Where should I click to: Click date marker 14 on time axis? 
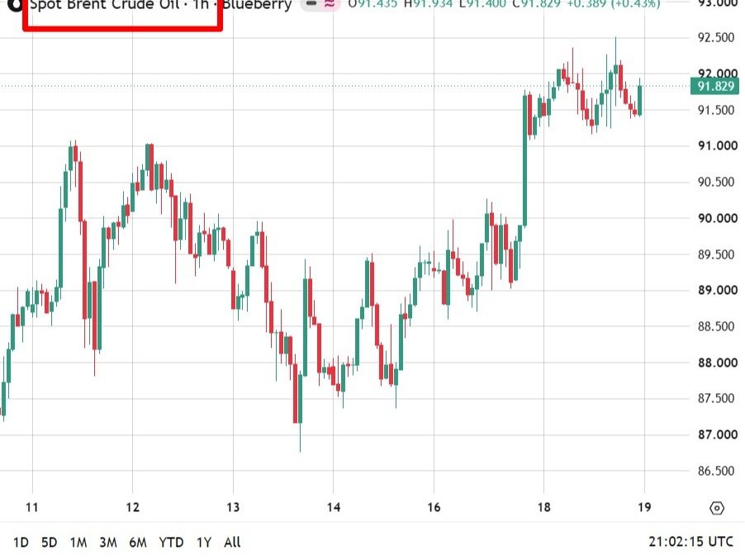[334, 508]
